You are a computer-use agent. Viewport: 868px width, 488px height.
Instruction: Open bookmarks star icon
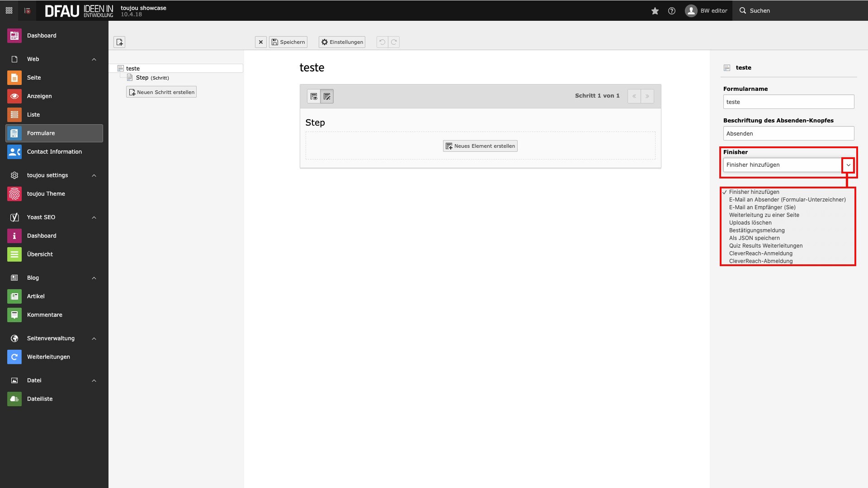coord(655,11)
